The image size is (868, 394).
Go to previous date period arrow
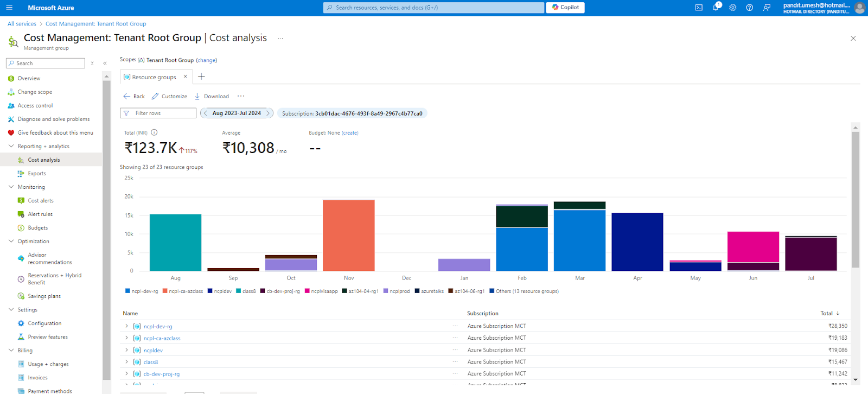206,113
